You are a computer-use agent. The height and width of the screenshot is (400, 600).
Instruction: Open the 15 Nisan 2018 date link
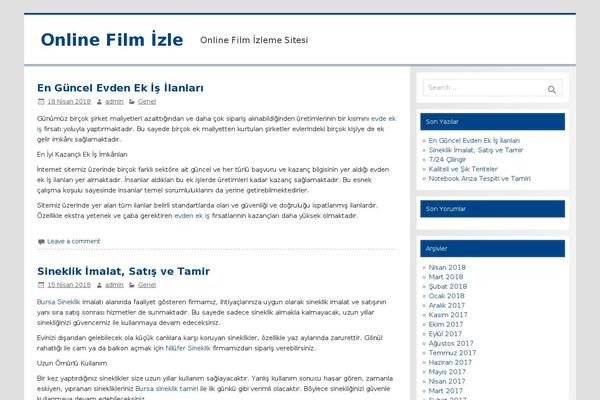(x=69, y=285)
